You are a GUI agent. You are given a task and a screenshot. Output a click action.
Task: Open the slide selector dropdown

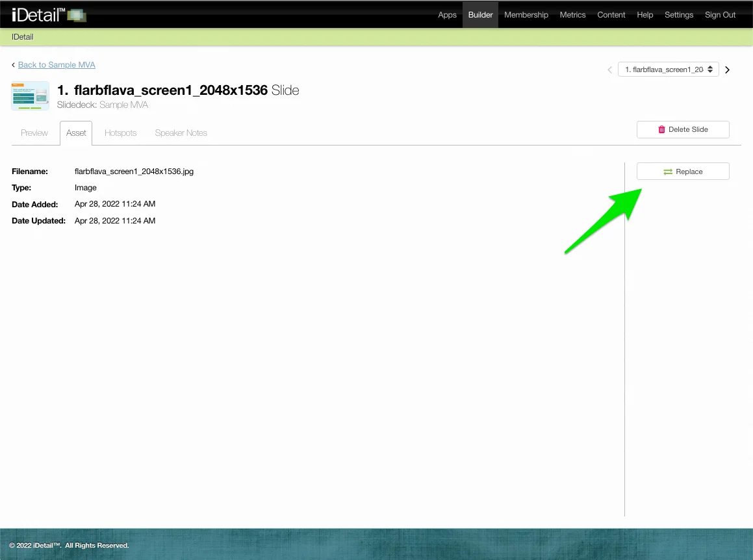pos(668,70)
